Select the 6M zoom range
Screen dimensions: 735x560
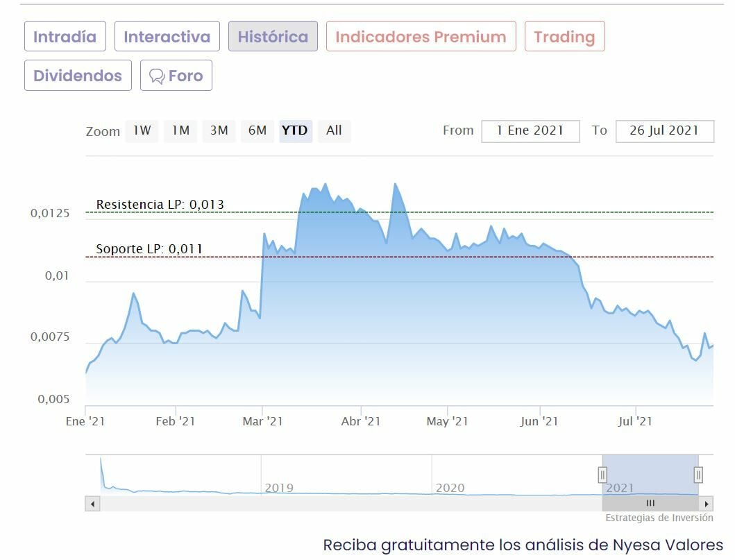pos(257,130)
